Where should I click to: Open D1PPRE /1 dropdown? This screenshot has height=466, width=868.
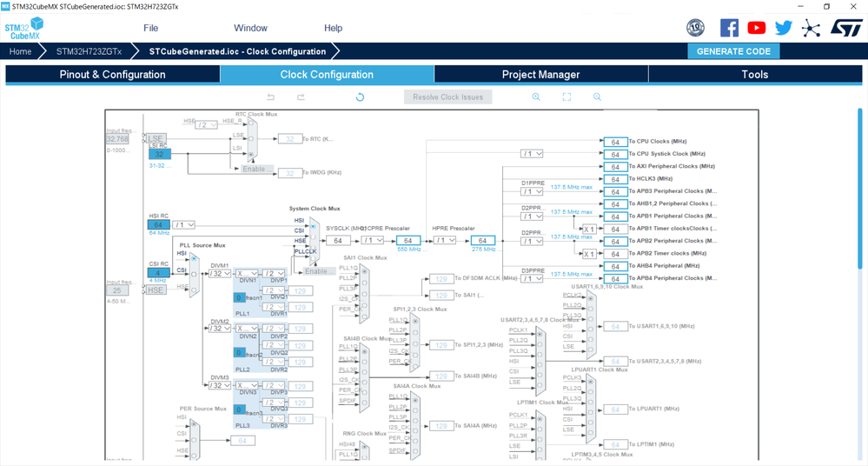pos(532,192)
